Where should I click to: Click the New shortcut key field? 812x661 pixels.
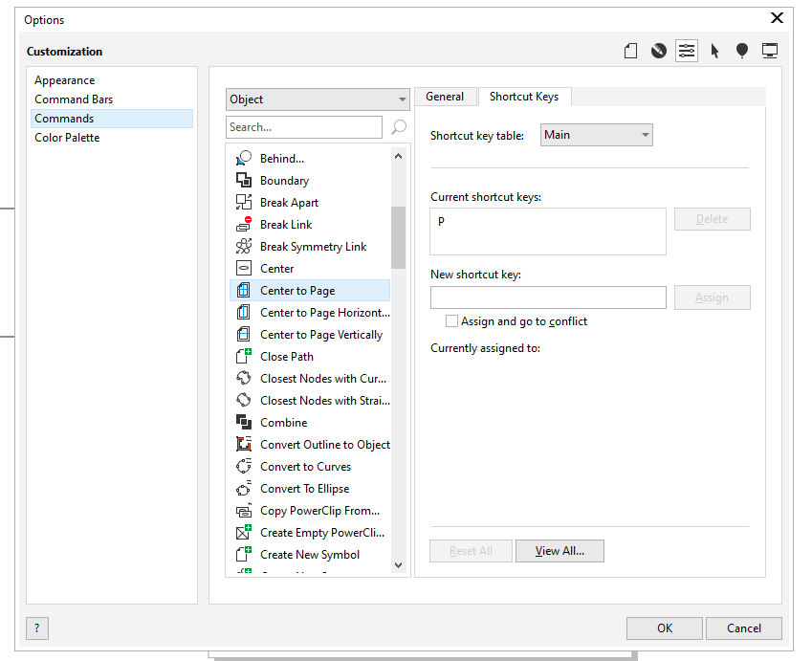[x=548, y=297]
